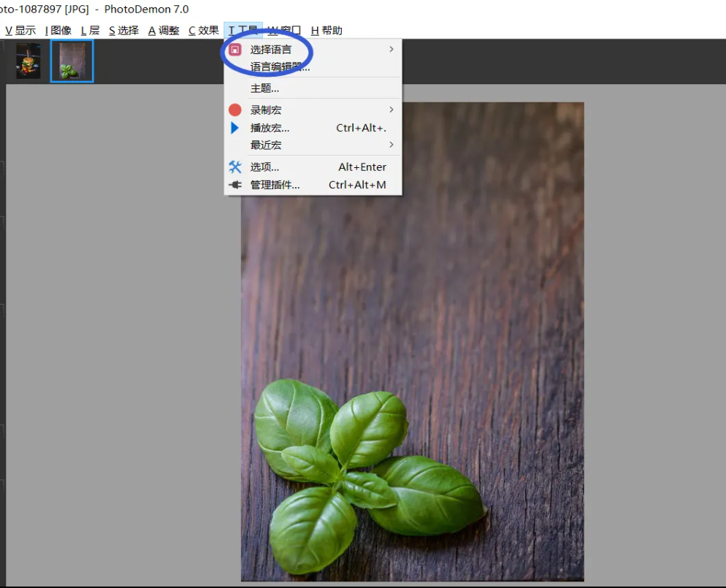Open the 效果 menu
This screenshot has width=726, height=588.
(204, 31)
